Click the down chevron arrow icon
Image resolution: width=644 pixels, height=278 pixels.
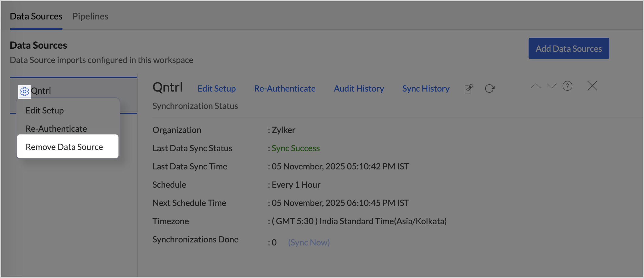(x=551, y=86)
